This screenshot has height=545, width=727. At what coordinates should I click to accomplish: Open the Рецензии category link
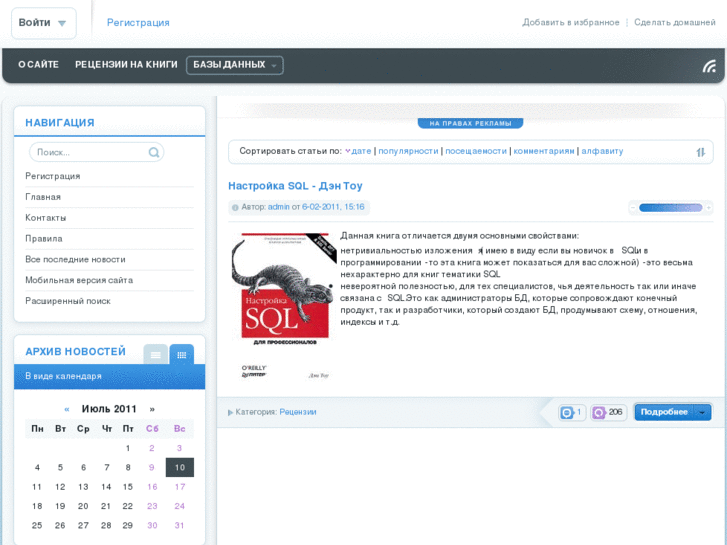pyautogui.click(x=298, y=412)
